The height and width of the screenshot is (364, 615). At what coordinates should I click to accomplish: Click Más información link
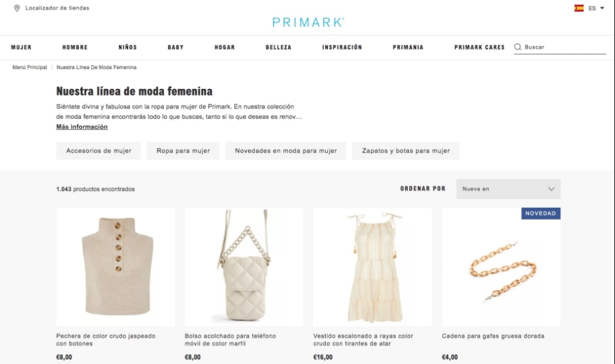tap(81, 127)
